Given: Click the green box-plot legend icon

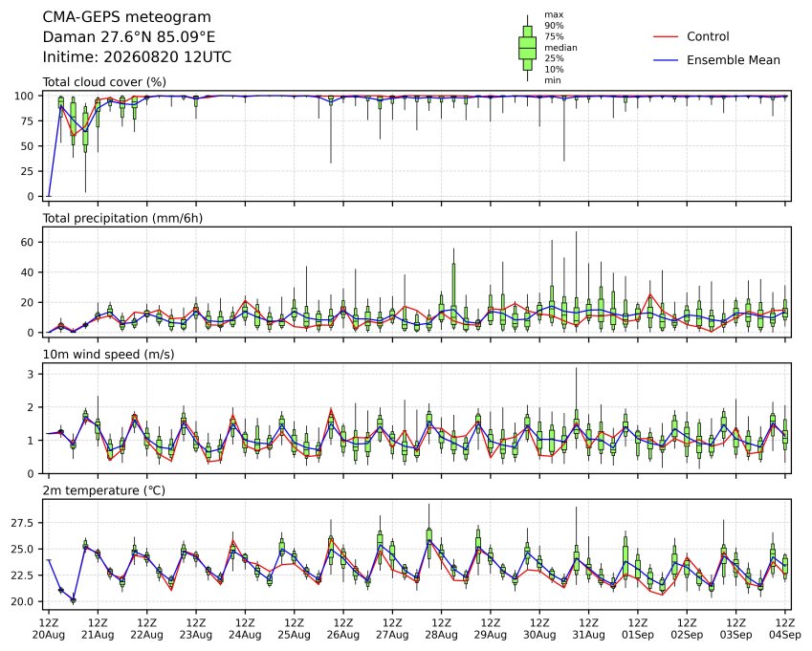Looking at the screenshot, I should pyautogui.click(x=527, y=48).
